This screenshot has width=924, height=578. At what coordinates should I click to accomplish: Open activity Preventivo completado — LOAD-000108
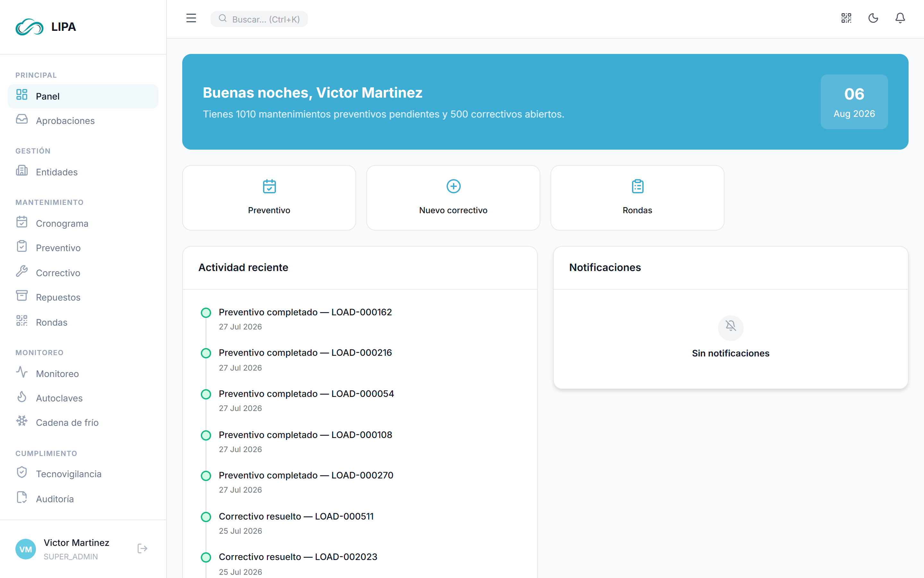[x=305, y=435]
